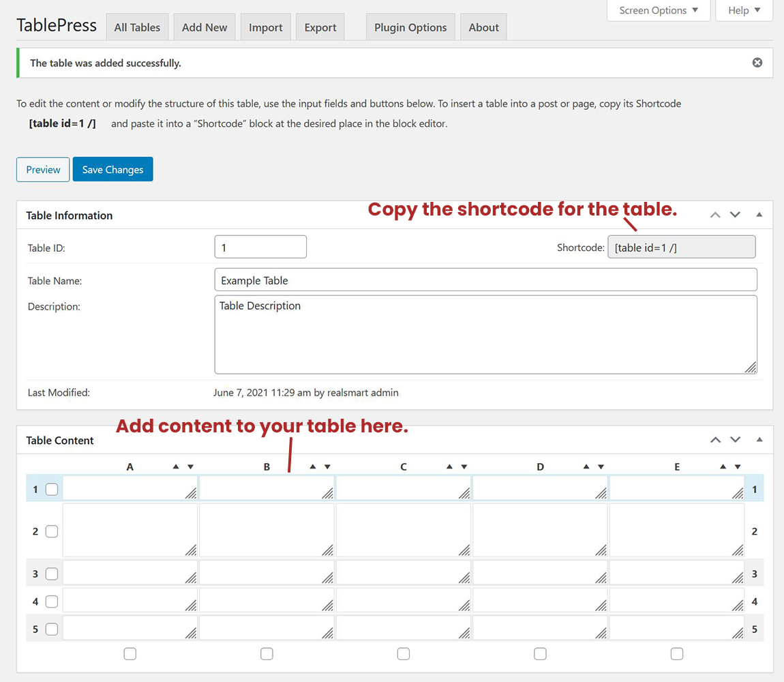Move Table Information panel up
This screenshot has width=784, height=682.
[x=715, y=215]
